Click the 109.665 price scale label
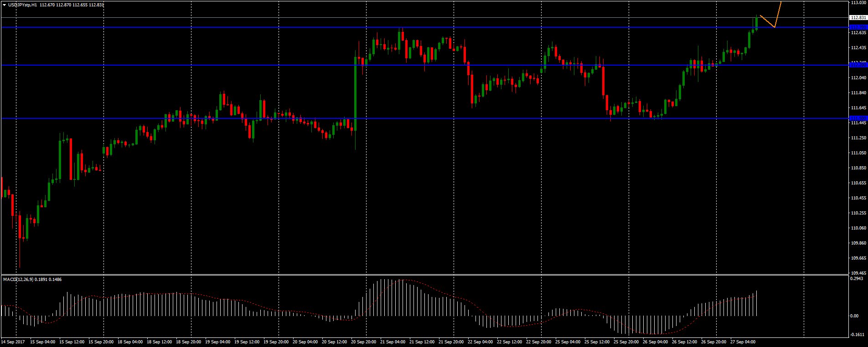The width and height of the screenshot is (868, 347). 858,258
